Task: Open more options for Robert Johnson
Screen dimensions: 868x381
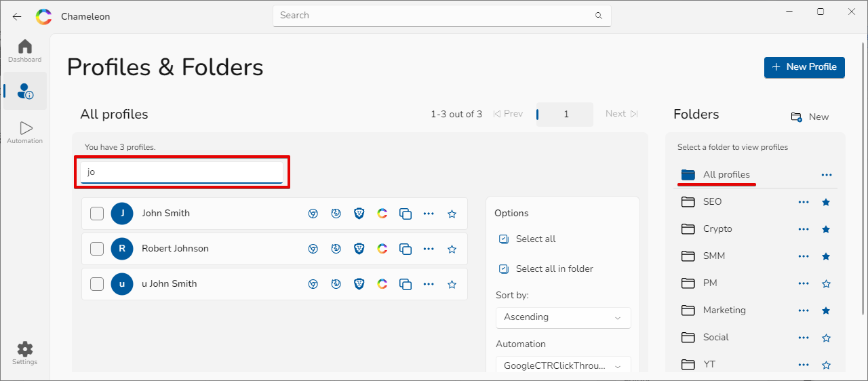Action: pos(429,249)
